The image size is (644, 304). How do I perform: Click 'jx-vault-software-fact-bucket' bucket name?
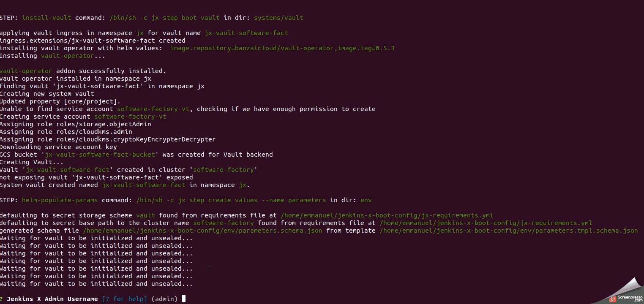coord(101,155)
